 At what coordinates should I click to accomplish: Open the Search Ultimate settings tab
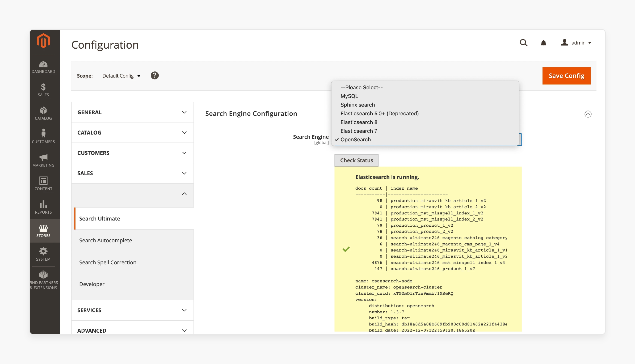point(134,218)
